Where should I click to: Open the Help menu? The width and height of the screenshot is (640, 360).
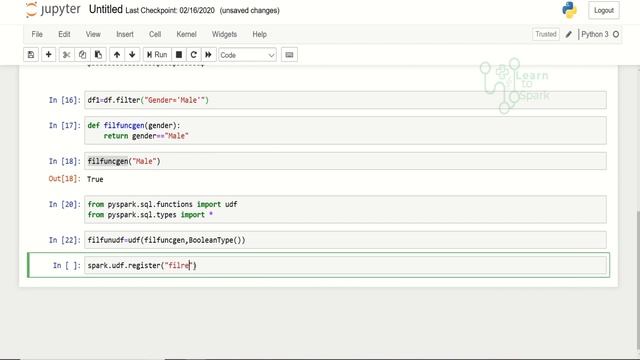(x=260, y=34)
